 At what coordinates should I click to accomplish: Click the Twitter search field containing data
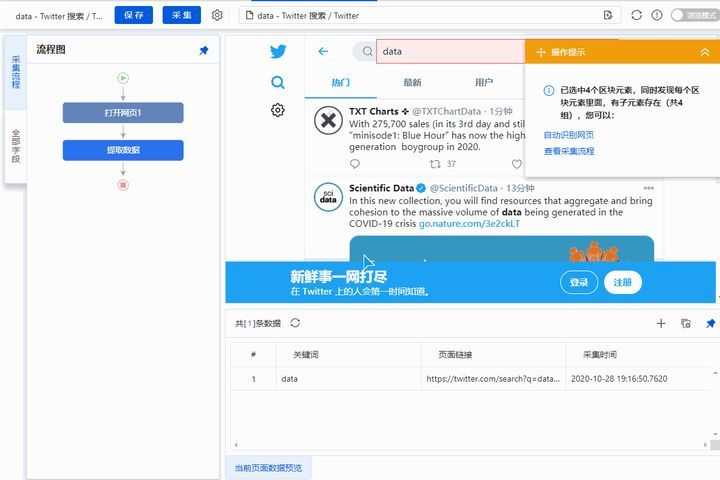(x=450, y=51)
